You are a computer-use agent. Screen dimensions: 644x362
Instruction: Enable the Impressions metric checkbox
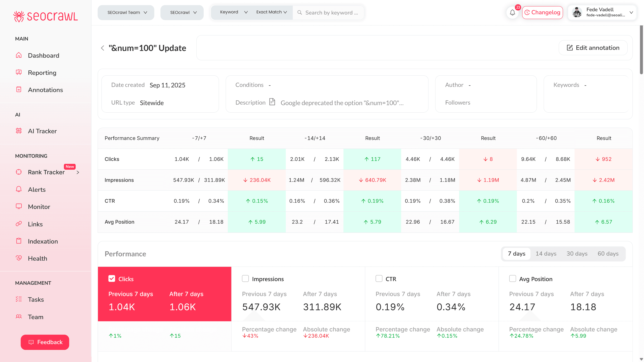[x=245, y=279]
